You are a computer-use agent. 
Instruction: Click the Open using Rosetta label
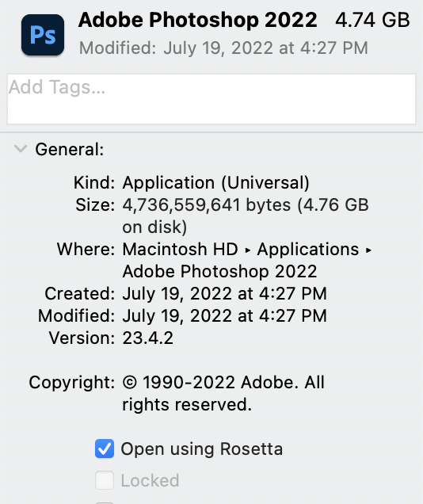click(202, 449)
